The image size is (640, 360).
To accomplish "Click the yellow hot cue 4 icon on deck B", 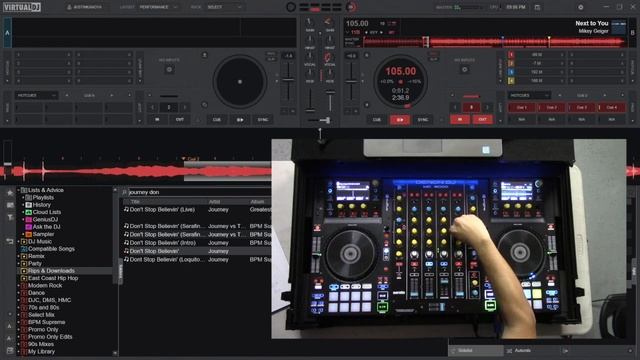I will pyautogui.click(x=511, y=81).
